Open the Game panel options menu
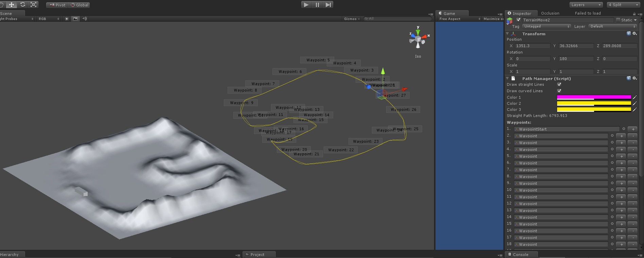Viewport: 644px width, 258px height. 500,14
